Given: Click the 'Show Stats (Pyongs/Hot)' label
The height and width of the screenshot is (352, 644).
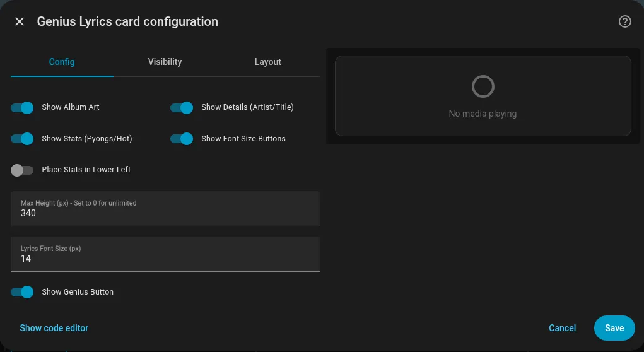Looking at the screenshot, I should coord(87,138).
